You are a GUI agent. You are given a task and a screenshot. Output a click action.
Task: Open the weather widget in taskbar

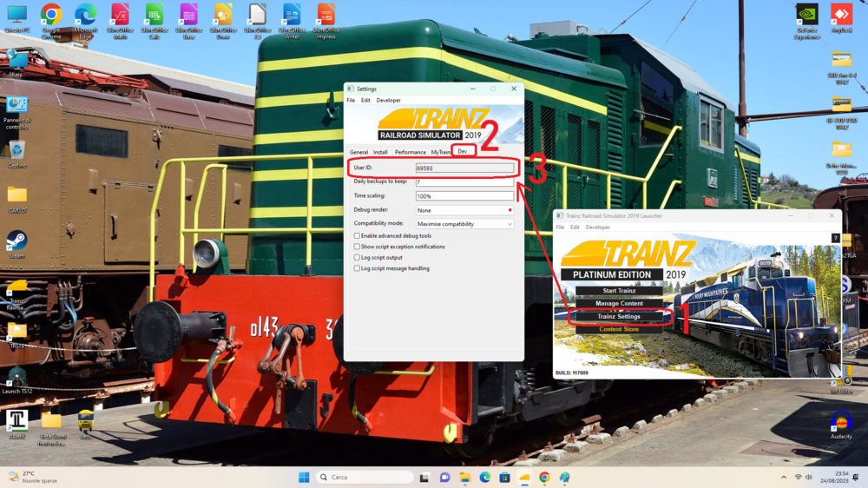click(33, 477)
